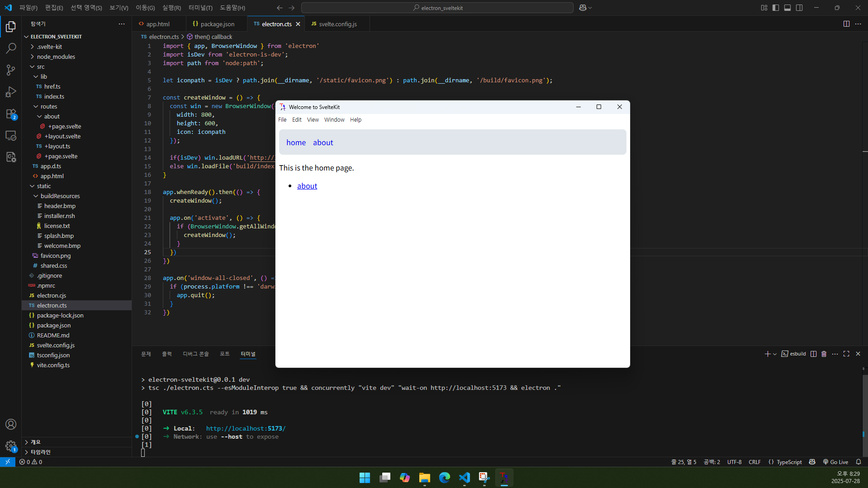Open the Manage gear icon
This screenshot has width=868, height=488.
pyautogui.click(x=11, y=446)
